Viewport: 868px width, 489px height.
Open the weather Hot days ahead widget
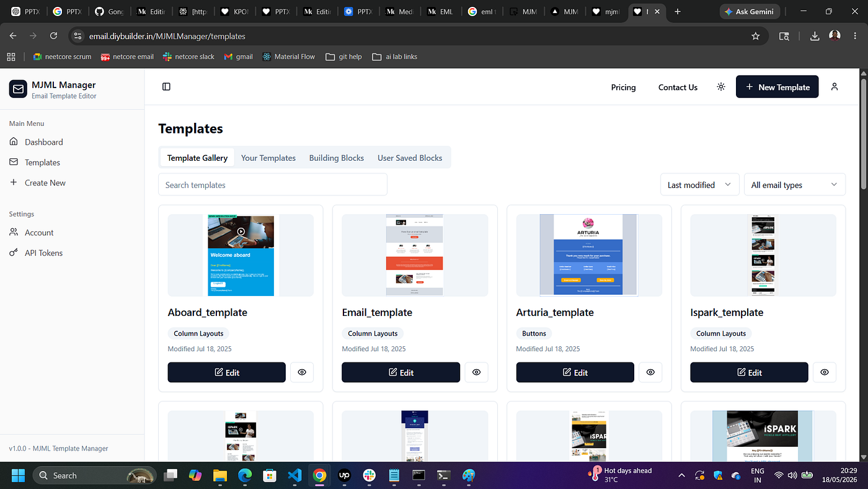click(621, 475)
